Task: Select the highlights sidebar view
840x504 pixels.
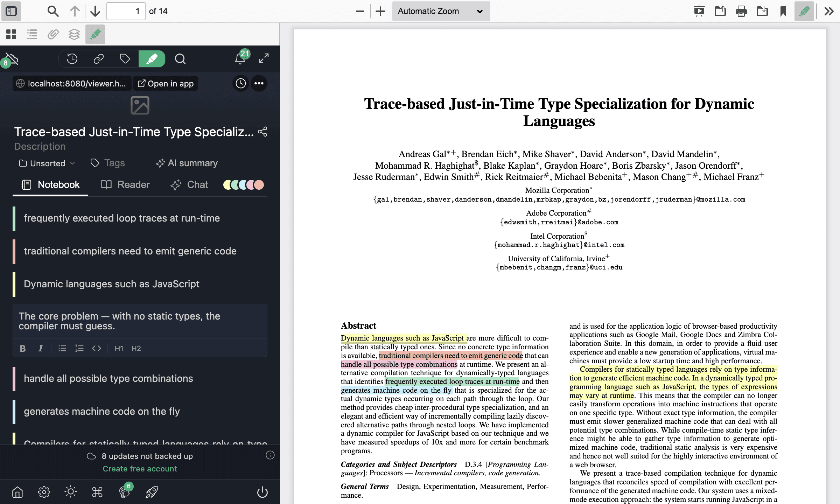Action: point(95,34)
